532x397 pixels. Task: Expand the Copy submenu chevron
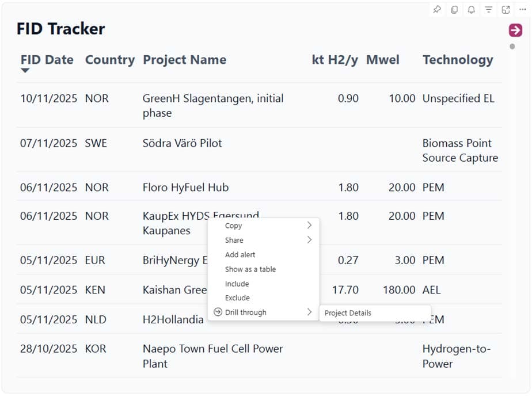coord(309,226)
